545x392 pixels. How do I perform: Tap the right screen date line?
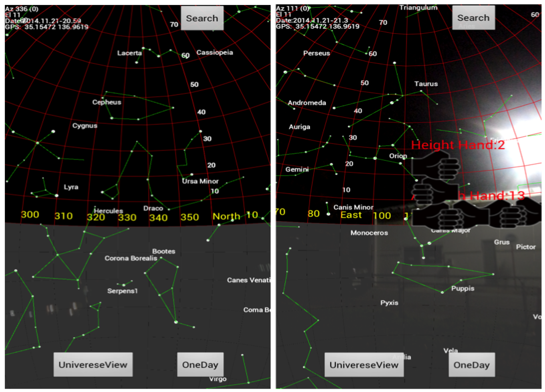pos(312,20)
